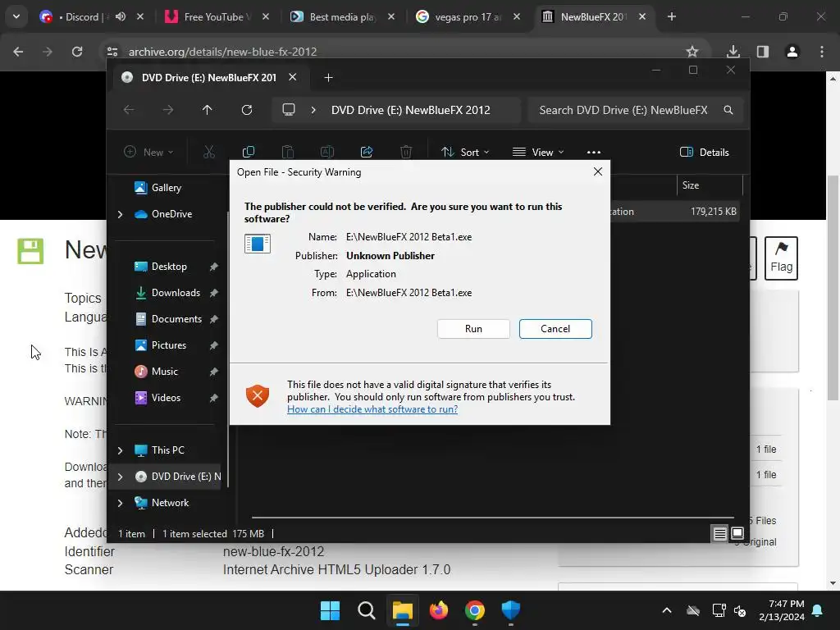The width and height of the screenshot is (840, 630).
Task: Toggle the Details pane button
Action: pyautogui.click(x=704, y=152)
